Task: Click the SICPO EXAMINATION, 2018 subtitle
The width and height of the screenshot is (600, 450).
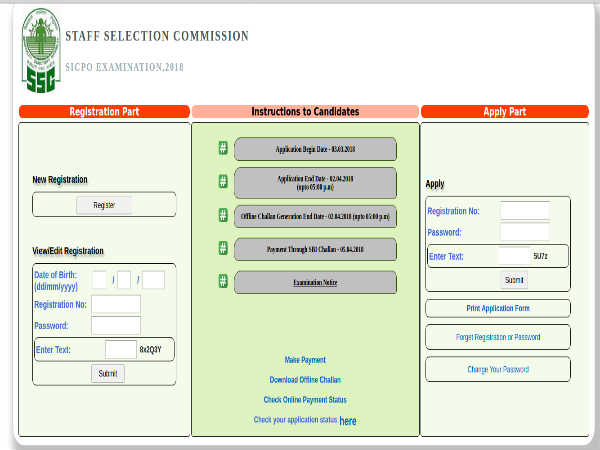Action: coord(124,67)
